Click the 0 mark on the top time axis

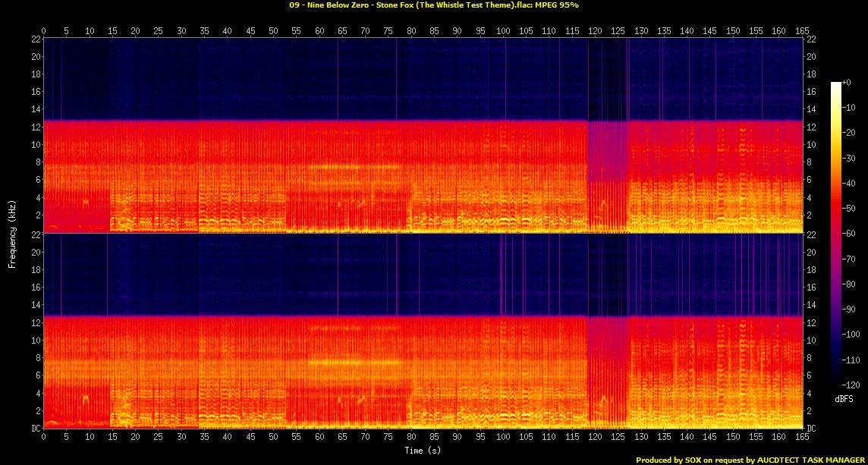click(44, 31)
